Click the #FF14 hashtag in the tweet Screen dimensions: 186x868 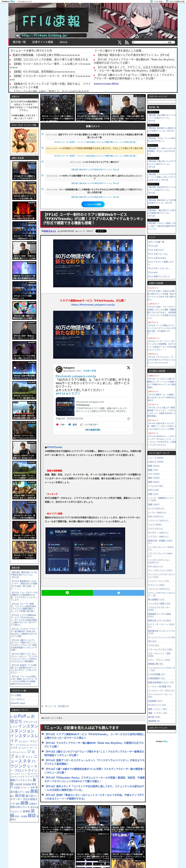(x=60, y=393)
